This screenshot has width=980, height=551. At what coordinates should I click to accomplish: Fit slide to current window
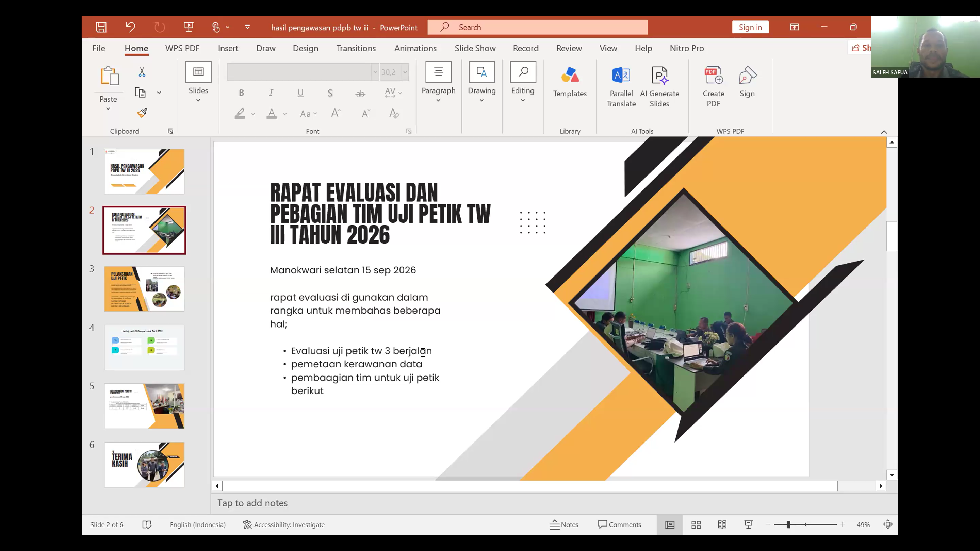click(888, 525)
